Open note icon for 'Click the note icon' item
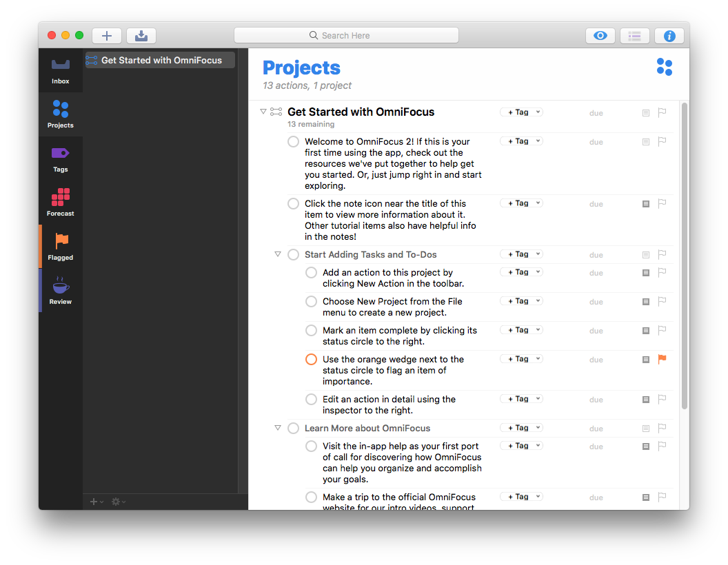 tap(646, 204)
